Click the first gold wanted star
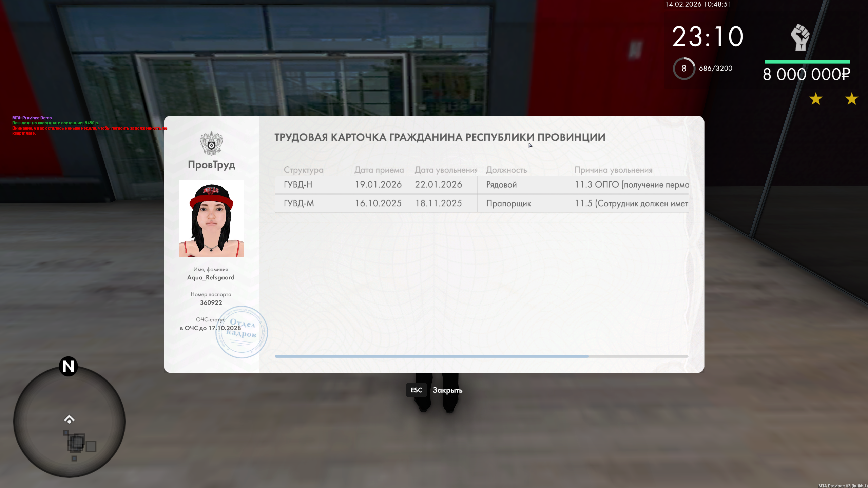The image size is (868, 488). [x=815, y=99]
